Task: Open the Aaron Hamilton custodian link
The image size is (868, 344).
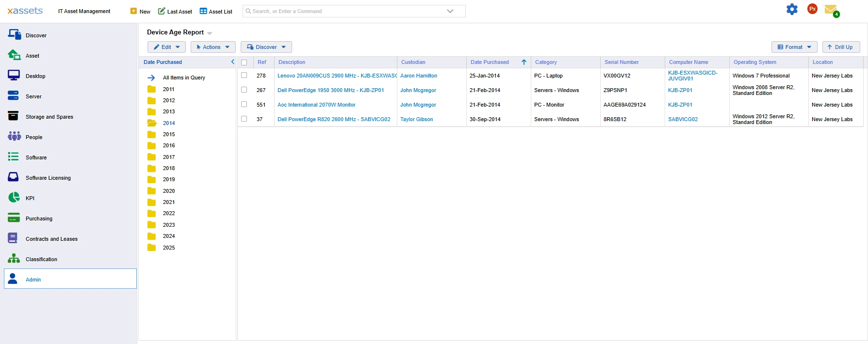Action: [x=418, y=76]
